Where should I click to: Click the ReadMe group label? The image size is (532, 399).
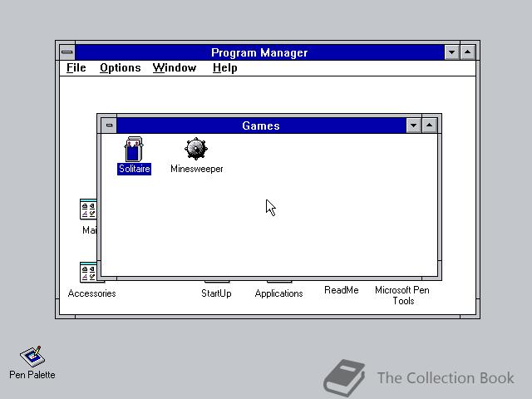tap(342, 290)
